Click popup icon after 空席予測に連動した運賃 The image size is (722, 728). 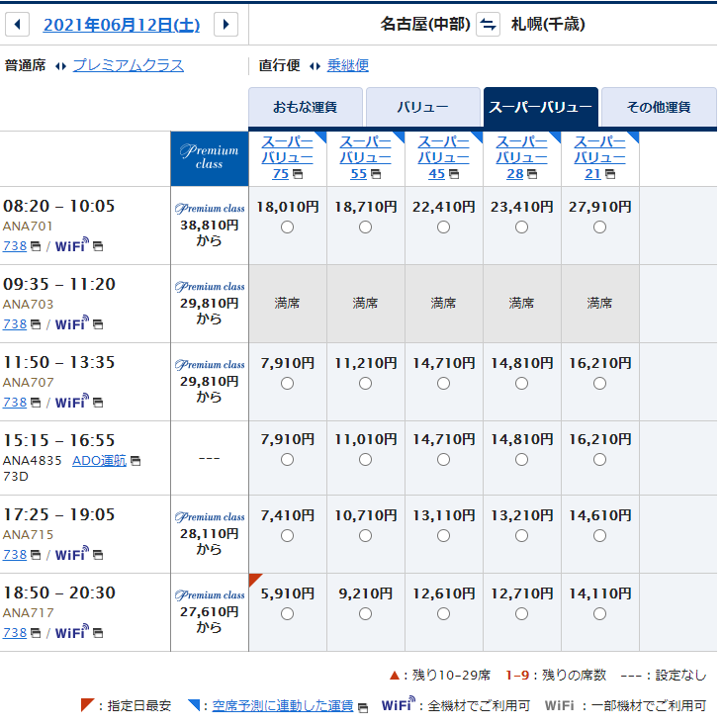point(363,707)
